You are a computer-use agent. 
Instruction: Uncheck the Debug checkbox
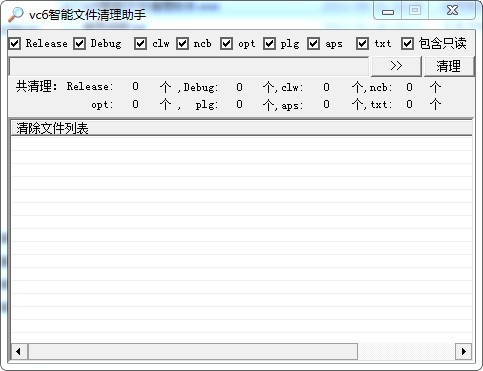(80, 44)
